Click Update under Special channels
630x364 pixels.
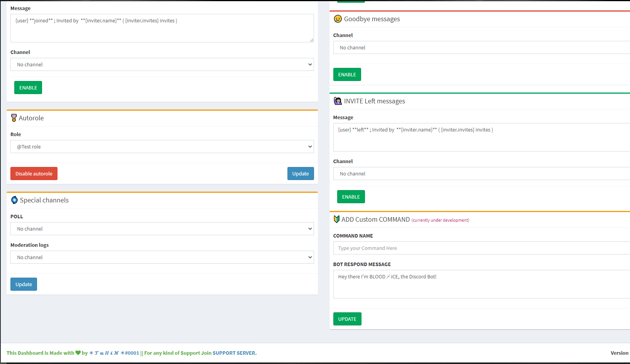tap(24, 284)
